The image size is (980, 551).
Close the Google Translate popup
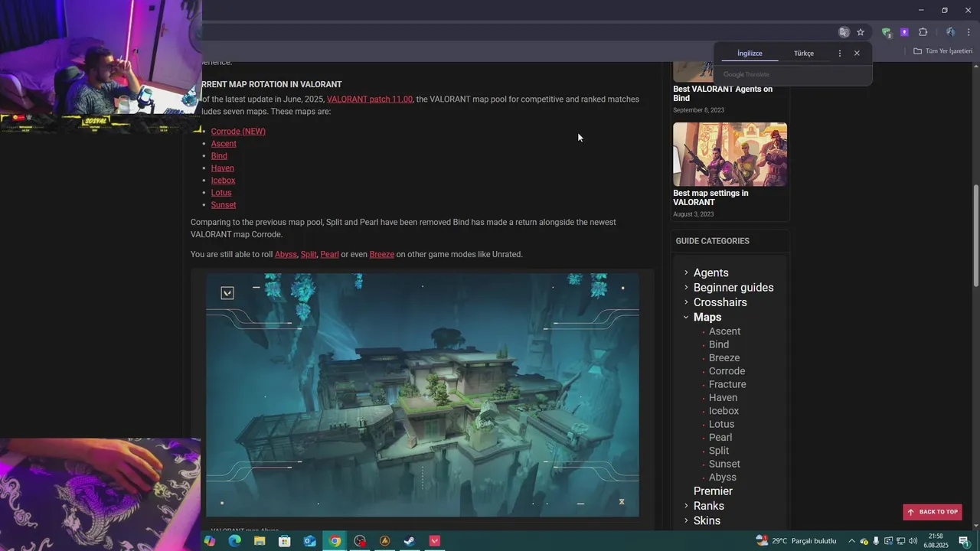click(857, 54)
